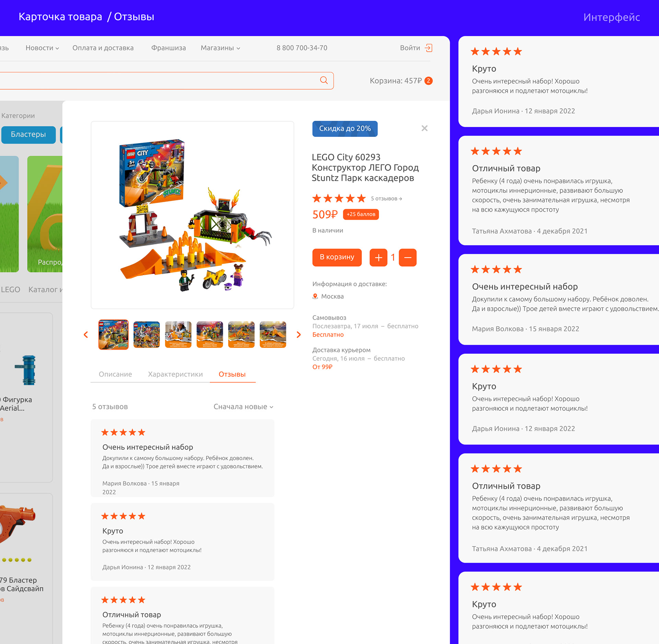Image resolution: width=659 pixels, height=644 pixels.
Task: Open the cart item count badge
Action: (x=428, y=81)
